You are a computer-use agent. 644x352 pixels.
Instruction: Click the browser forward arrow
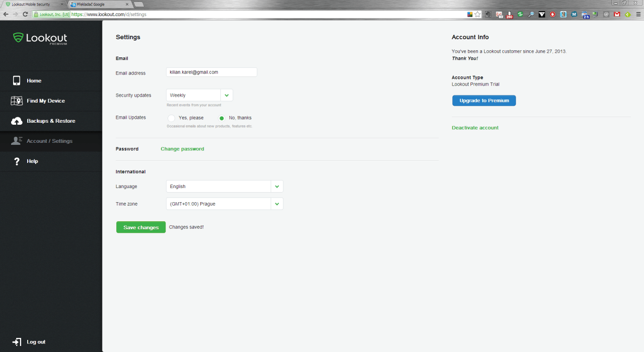[15, 15]
